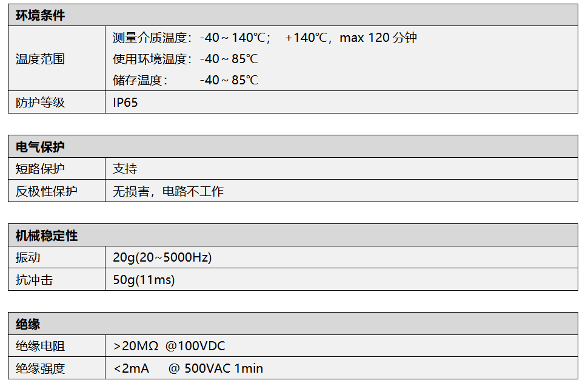The height and width of the screenshot is (383, 588).
Task: Select the 防护等级 label cell
Action: (40, 103)
